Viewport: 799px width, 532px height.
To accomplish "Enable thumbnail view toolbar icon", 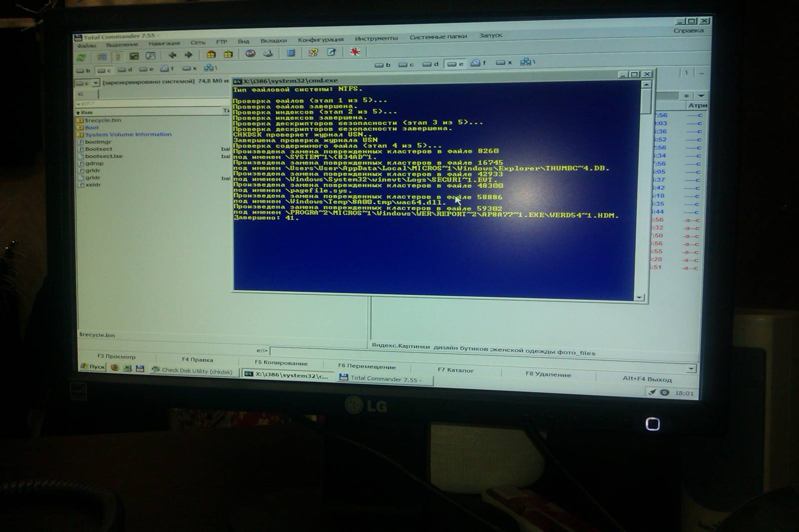I will tap(134, 56).
